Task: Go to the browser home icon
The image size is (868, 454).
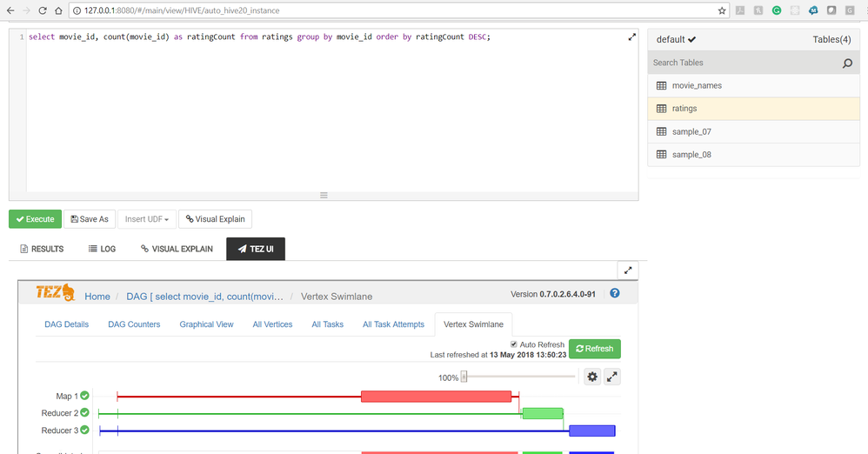Action: tap(58, 10)
